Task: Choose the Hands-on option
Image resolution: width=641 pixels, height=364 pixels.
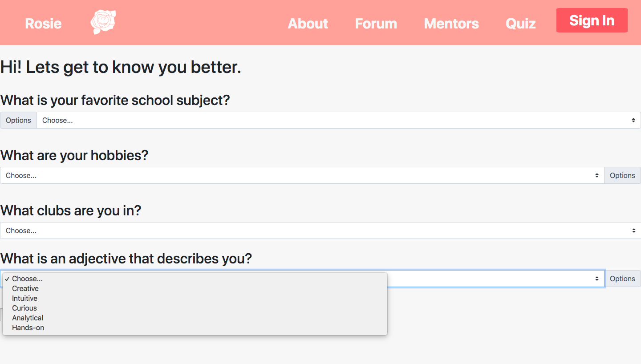Action: pos(28,328)
